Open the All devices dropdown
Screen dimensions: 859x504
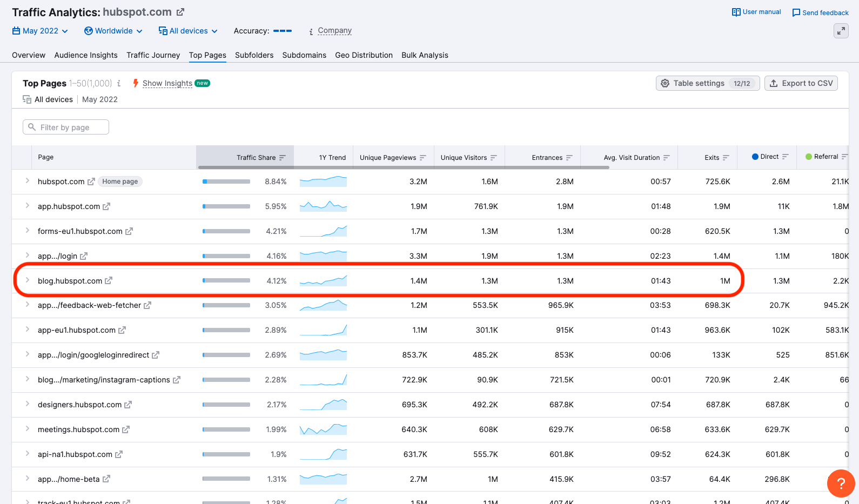[188, 31]
